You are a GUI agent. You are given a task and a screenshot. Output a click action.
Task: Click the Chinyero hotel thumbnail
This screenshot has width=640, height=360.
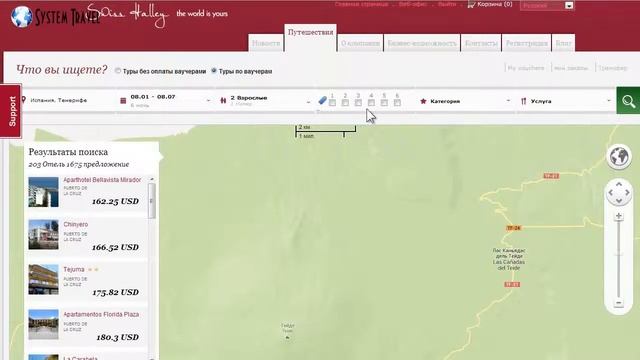pos(43,235)
